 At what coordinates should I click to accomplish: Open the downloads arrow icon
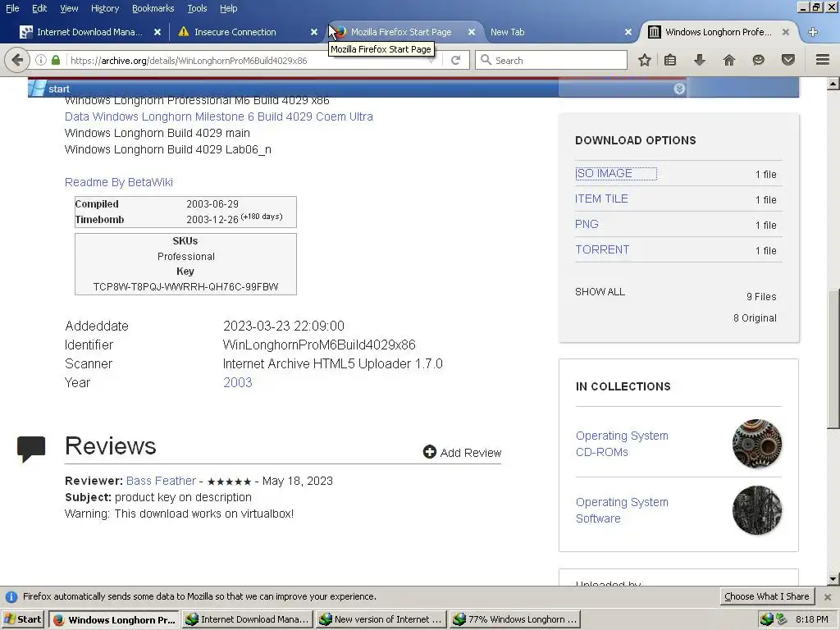[699, 60]
